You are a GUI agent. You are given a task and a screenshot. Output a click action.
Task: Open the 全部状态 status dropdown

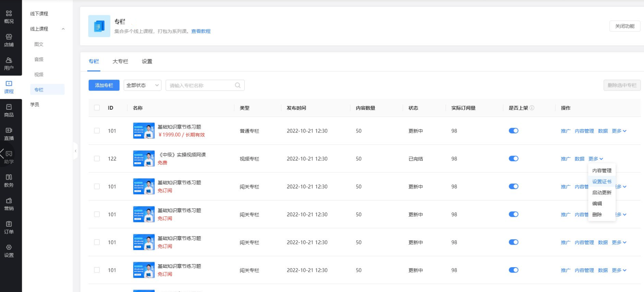[142, 85]
